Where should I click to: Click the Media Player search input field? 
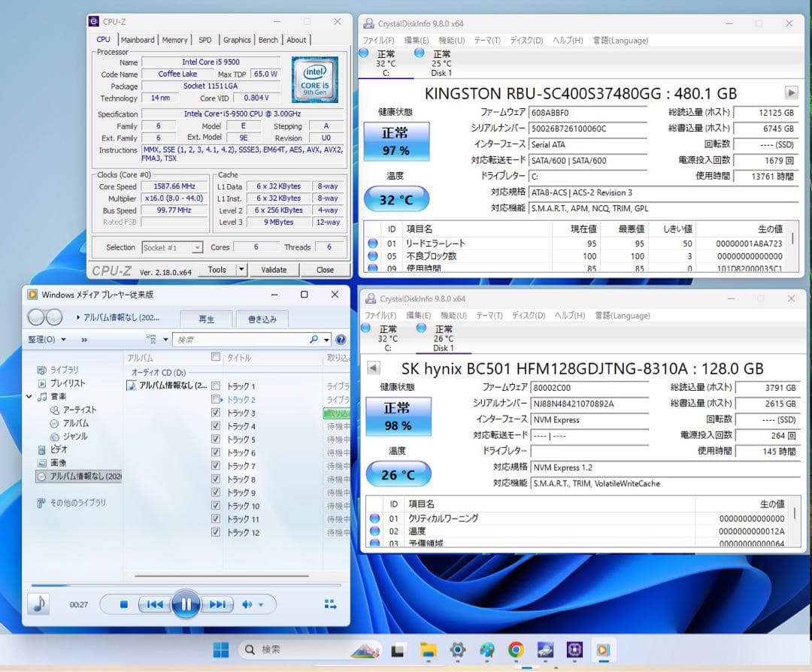click(x=241, y=340)
